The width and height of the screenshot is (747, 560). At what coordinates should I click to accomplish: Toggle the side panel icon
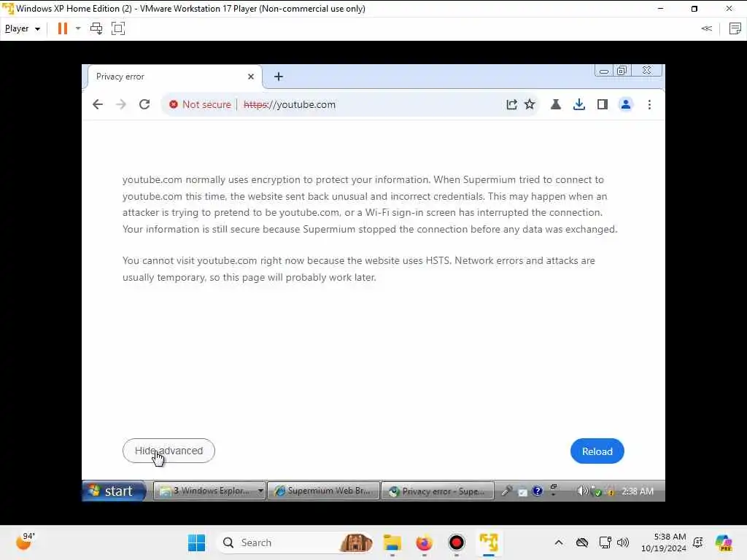click(x=602, y=104)
